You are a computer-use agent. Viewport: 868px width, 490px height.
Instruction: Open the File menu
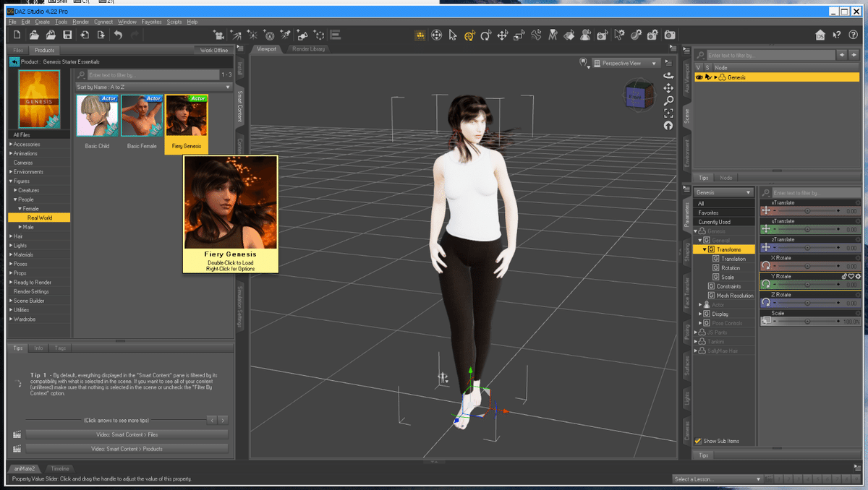pos(12,22)
